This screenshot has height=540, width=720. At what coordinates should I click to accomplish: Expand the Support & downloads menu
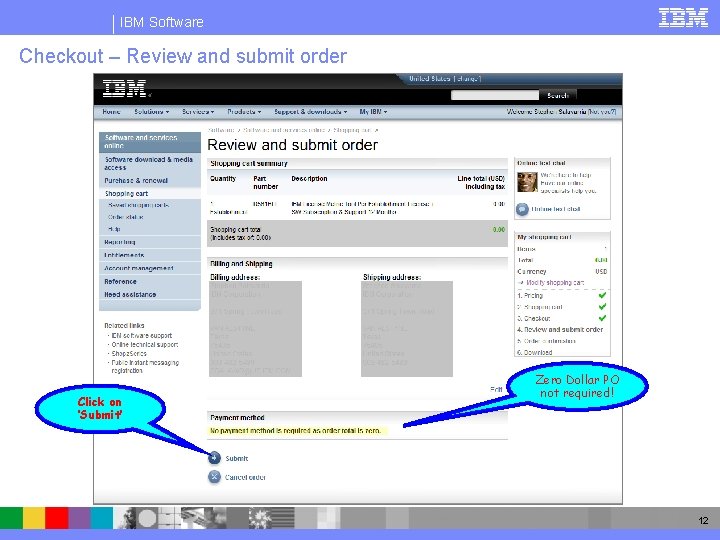coord(310,112)
